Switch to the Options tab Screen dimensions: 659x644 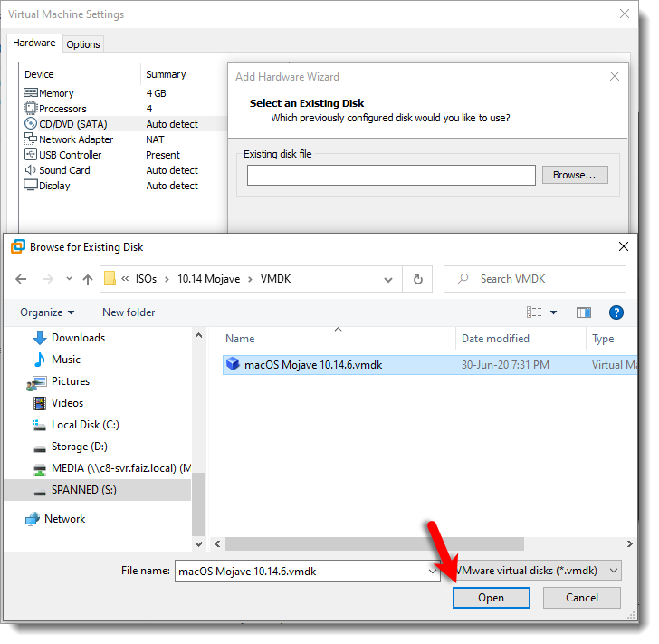(83, 44)
